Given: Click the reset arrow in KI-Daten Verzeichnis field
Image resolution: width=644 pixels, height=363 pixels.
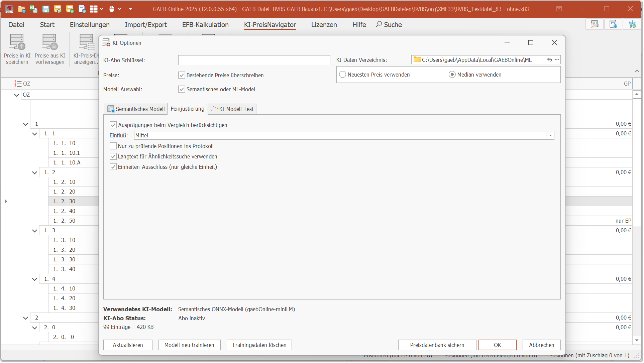Looking at the screenshot, I should 549,60.
